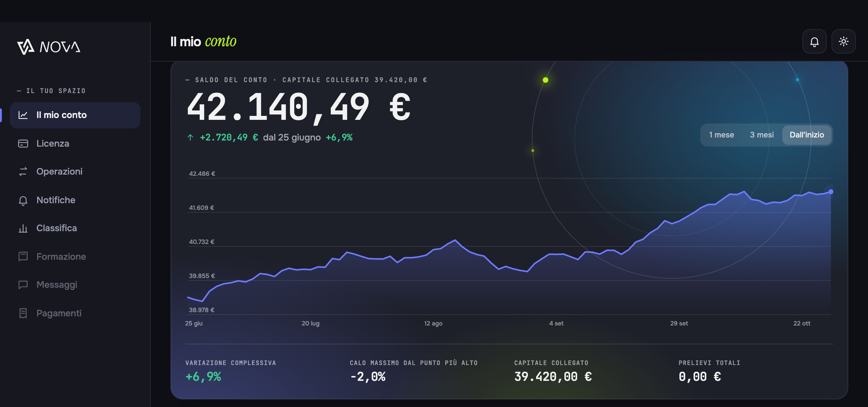Select the 3 mesi range
Screen dimensions: 868x407
(x=762, y=135)
